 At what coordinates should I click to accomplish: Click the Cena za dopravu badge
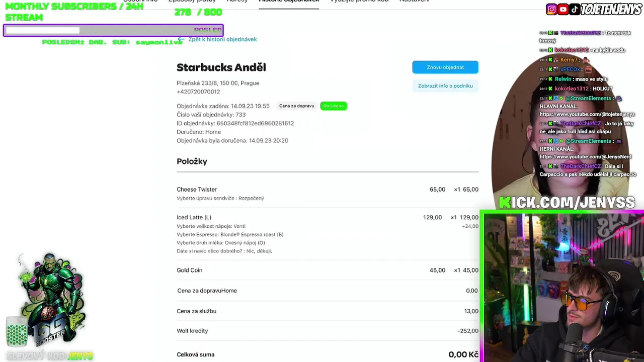pos(296,106)
